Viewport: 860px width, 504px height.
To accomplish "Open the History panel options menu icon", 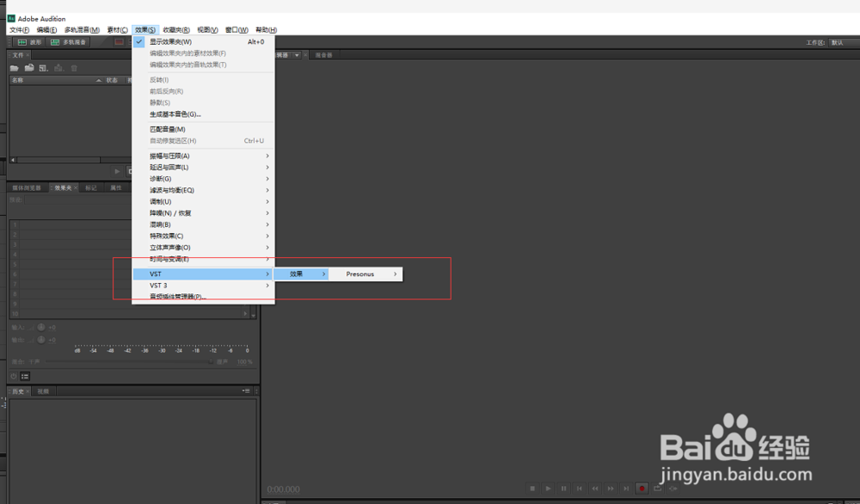I will click(246, 391).
